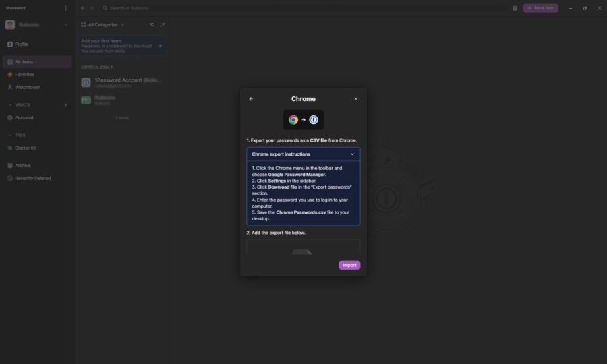This screenshot has height=364, width=607.
Task: Close the Chrome import dialog
Action: point(355,99)
